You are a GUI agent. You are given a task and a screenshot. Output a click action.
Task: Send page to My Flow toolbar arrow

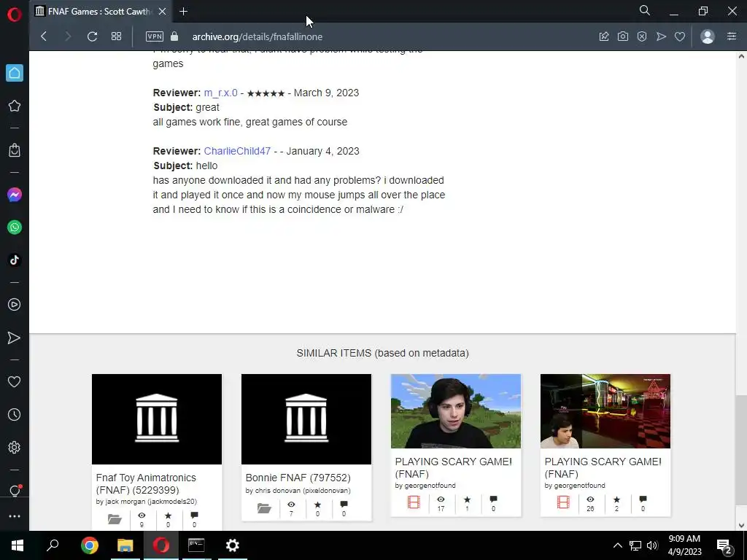(x=661, y=36)
